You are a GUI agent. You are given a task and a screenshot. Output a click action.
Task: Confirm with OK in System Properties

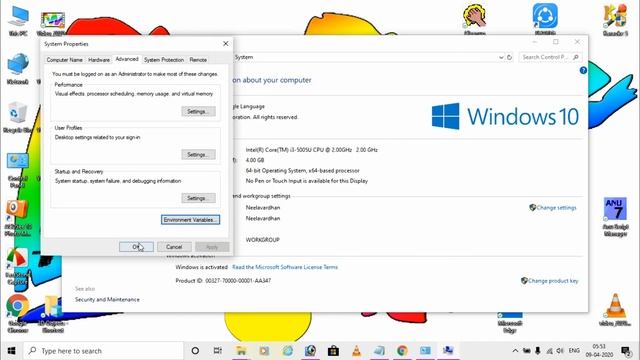136,247
